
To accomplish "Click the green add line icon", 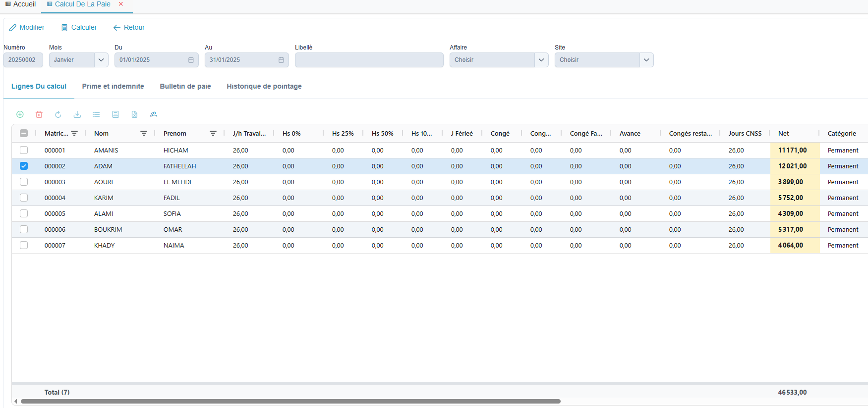I will [20, 114].
